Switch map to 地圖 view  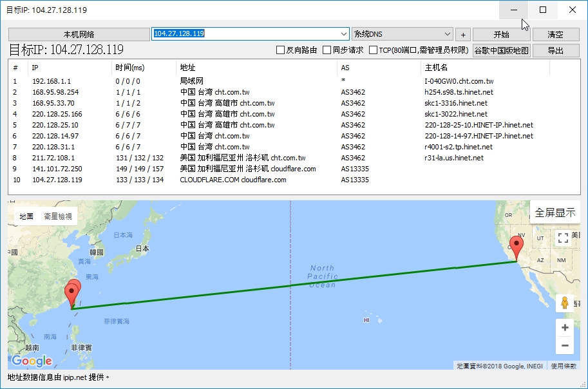point(26,216)
